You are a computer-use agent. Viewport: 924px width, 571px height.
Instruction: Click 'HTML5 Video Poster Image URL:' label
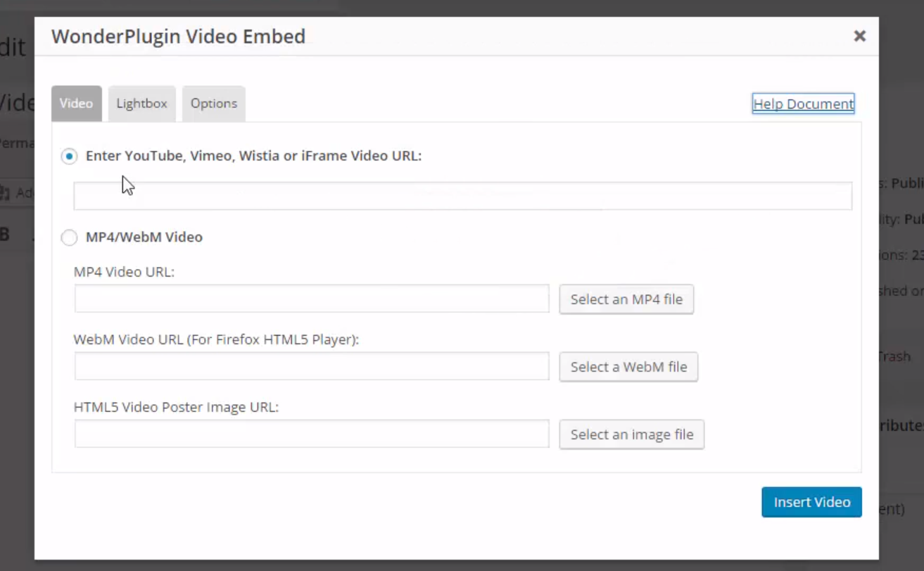coord(176,407)
